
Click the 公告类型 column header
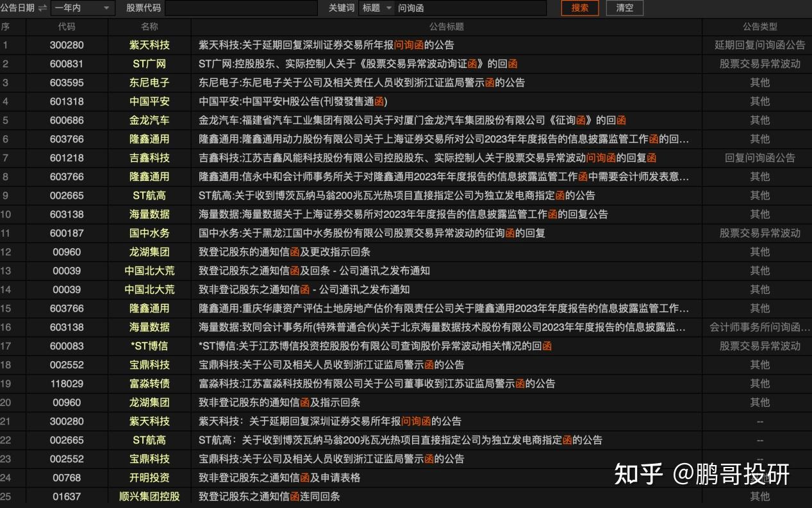point(759,27)
